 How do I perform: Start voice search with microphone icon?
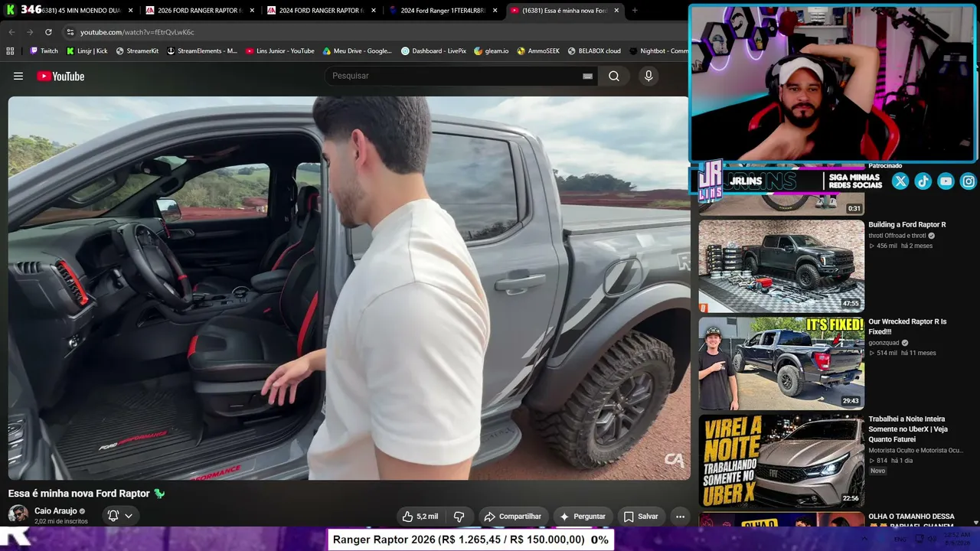(x=648, y=76)
